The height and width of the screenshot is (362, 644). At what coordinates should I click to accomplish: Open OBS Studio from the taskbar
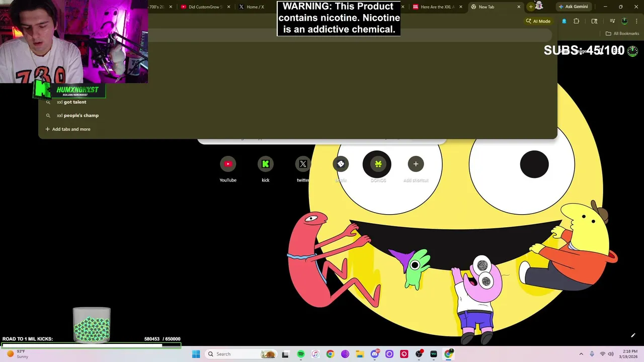[419, 354]
